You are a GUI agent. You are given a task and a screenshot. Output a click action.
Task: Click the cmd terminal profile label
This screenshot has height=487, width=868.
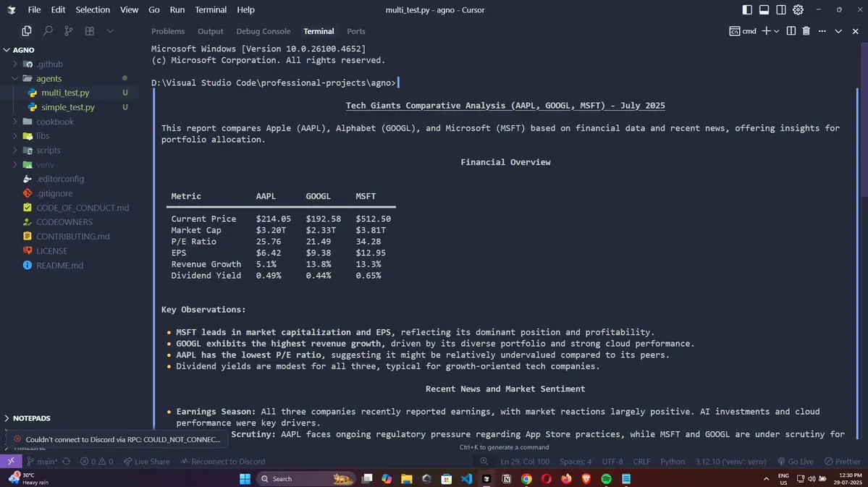[x=743, y=31]
